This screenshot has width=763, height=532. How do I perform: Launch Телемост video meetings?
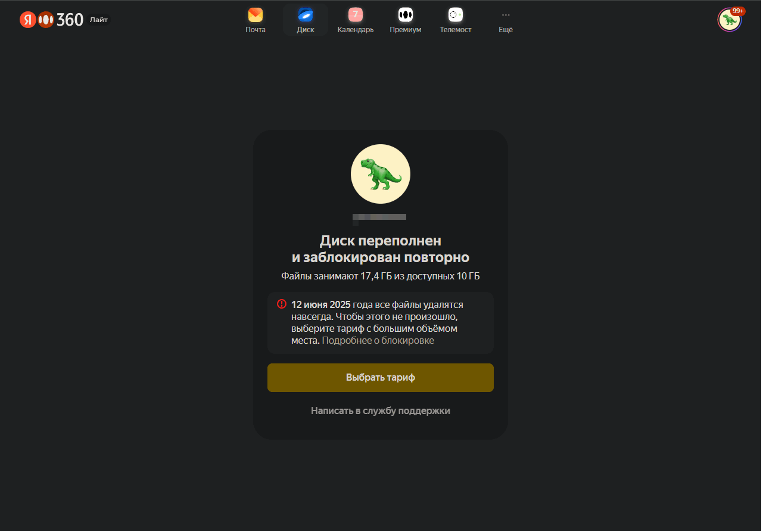pos(456,20)
